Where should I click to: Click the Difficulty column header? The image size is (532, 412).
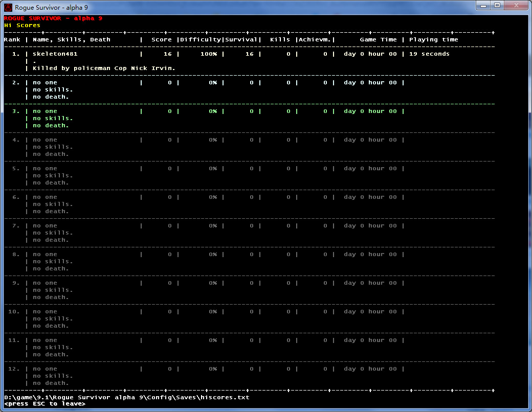201,39
